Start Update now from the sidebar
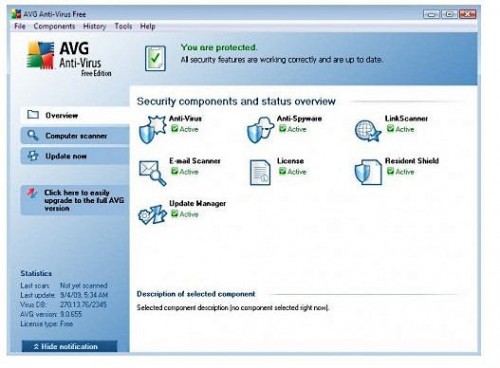The height and width of the screenshot is (368, 500). [75, 156]
